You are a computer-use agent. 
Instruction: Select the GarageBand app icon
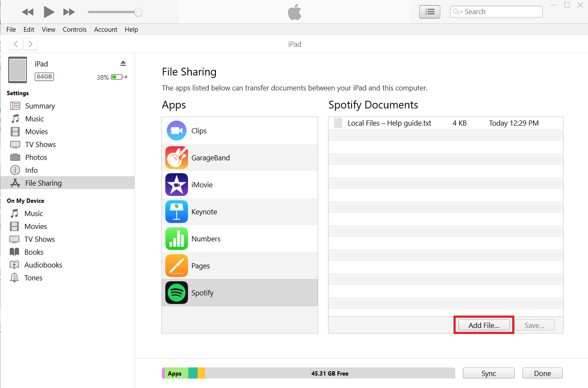click(x=176, y=158)
